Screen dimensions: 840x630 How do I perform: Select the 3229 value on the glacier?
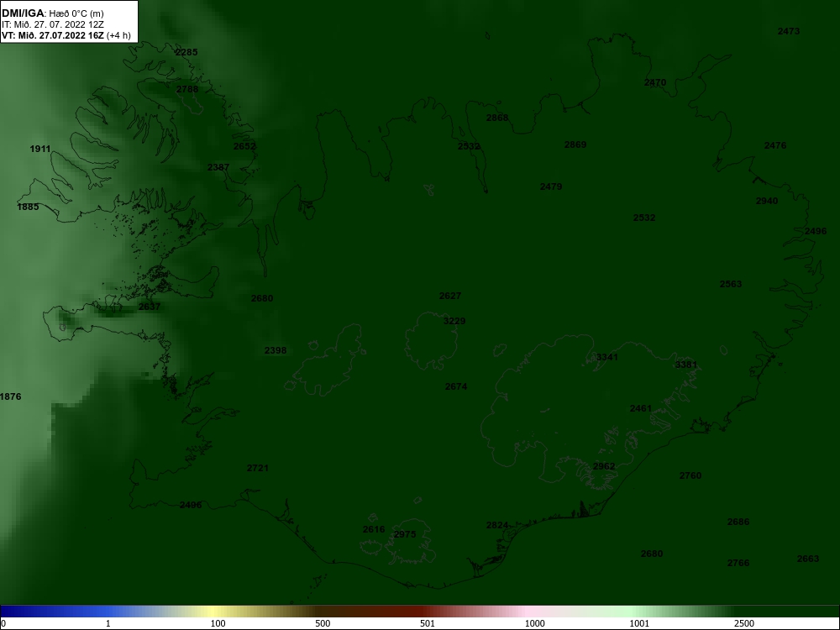[x=454, y=322]
